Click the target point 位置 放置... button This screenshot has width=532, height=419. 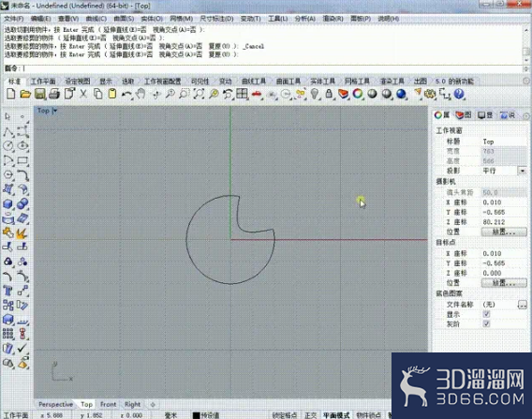click(x=504, y=282)
